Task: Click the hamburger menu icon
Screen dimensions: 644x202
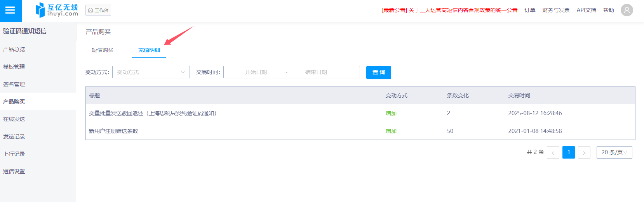Action: pos(10,10)
